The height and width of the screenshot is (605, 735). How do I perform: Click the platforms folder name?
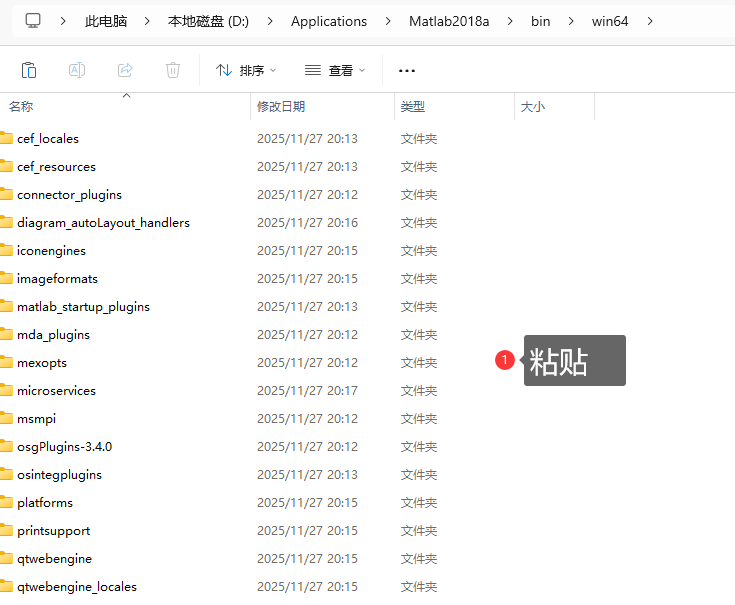coord(45,503)
